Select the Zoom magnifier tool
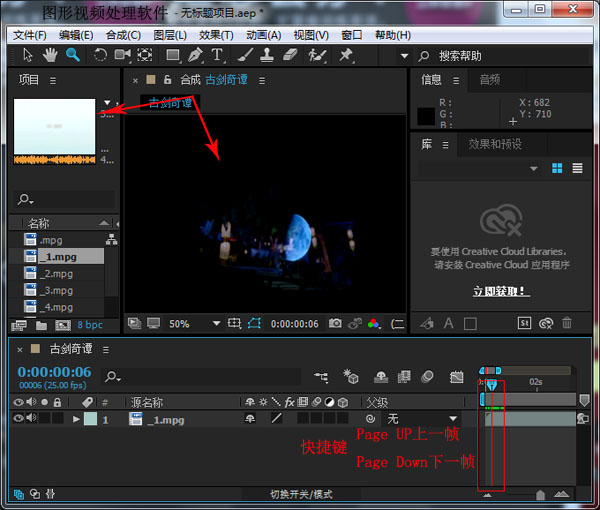The height and width of the screenshot is (510, 600). click(x=73, y=55)
